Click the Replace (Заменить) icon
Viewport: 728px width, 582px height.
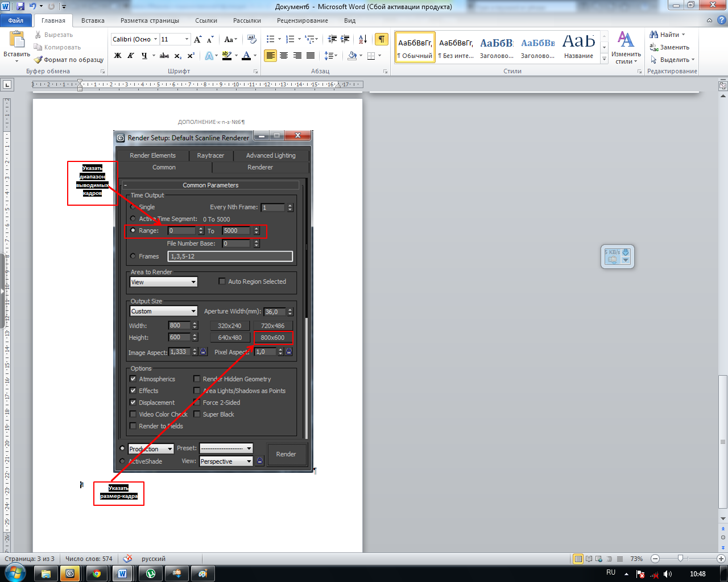tap(654, 47)
